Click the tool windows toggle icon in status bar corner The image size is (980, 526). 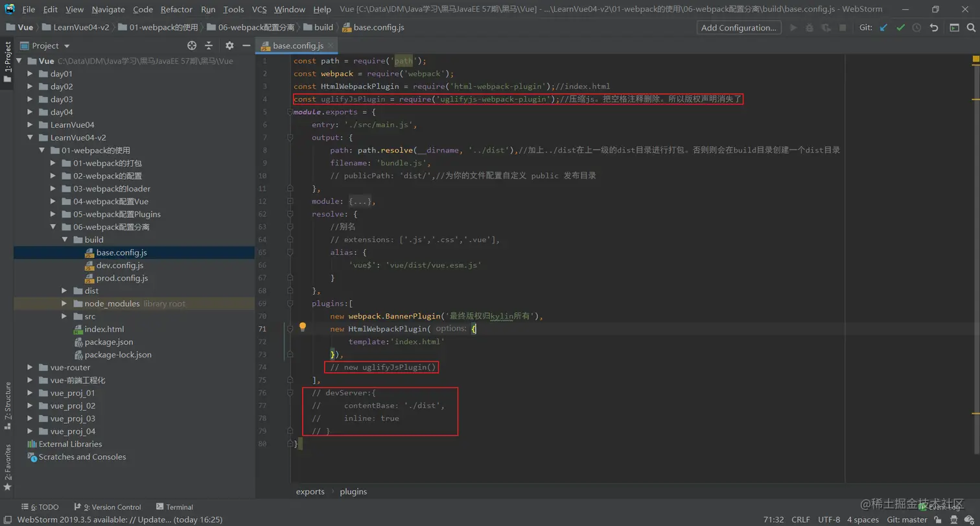pyautogui.click(x=7, y=520)
